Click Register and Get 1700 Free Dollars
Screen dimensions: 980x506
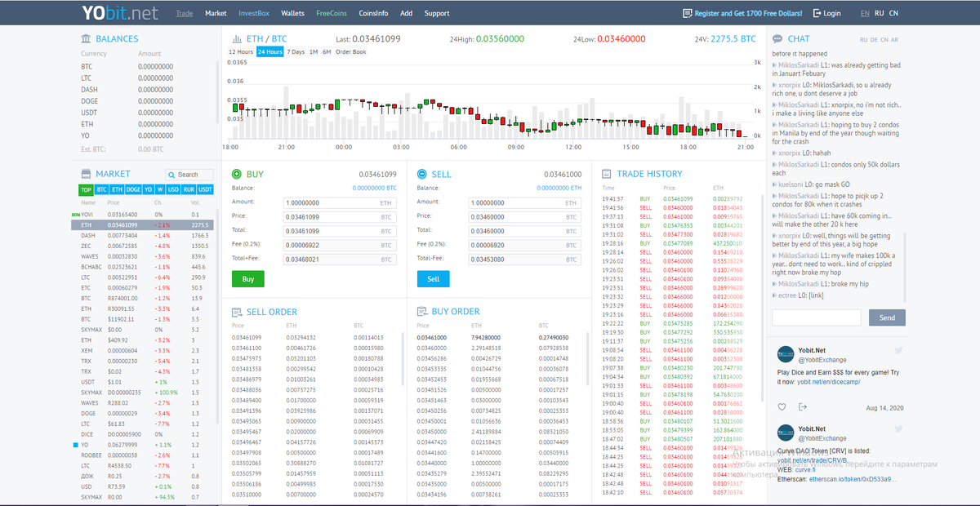point(748,13)
